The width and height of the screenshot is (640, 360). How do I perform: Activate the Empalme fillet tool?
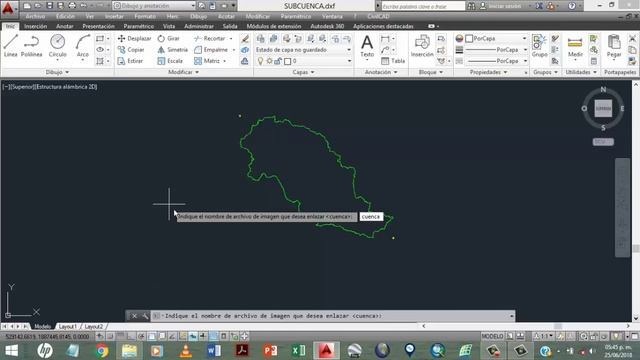pos(211,50)
